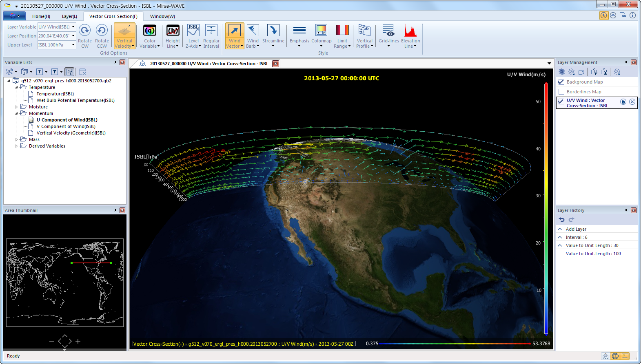Click the undo arrow in Layer History
The width and height of the screenshot is (641, 364).
[562, 219]
